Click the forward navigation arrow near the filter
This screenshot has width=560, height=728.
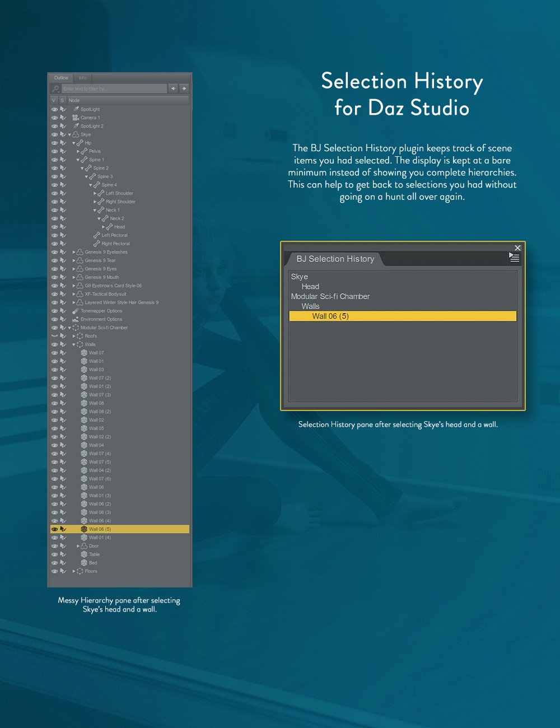[x=184, y=88]
